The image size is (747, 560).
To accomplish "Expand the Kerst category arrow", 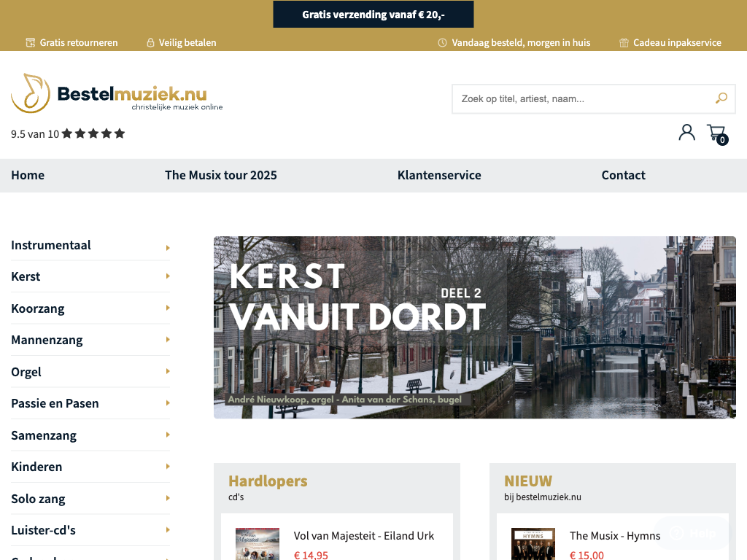I will [x=168, y=276].
